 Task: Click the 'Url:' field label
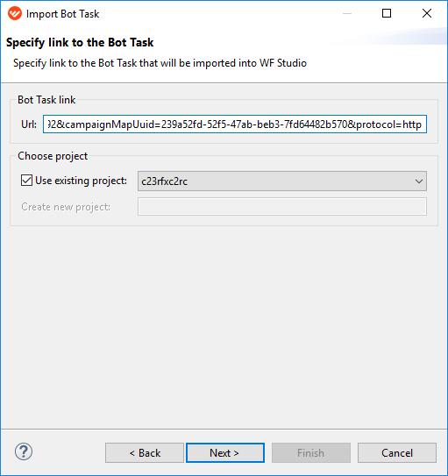(29, 124)
